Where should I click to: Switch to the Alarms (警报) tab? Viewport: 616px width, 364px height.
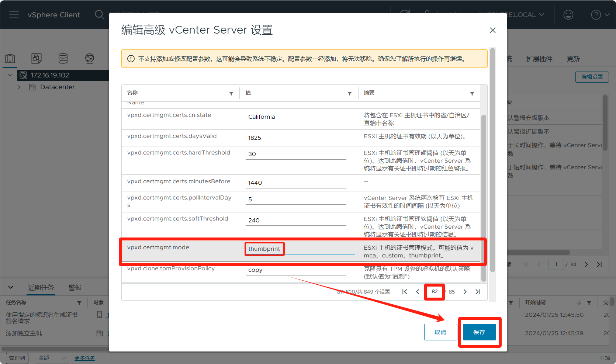(75, 287)
